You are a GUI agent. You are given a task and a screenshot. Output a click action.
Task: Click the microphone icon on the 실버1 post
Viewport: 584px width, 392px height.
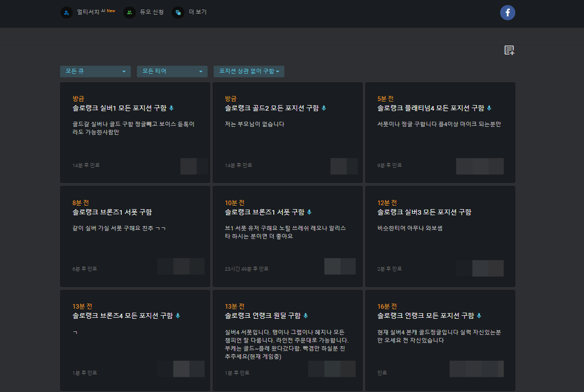tap(172, 108)
